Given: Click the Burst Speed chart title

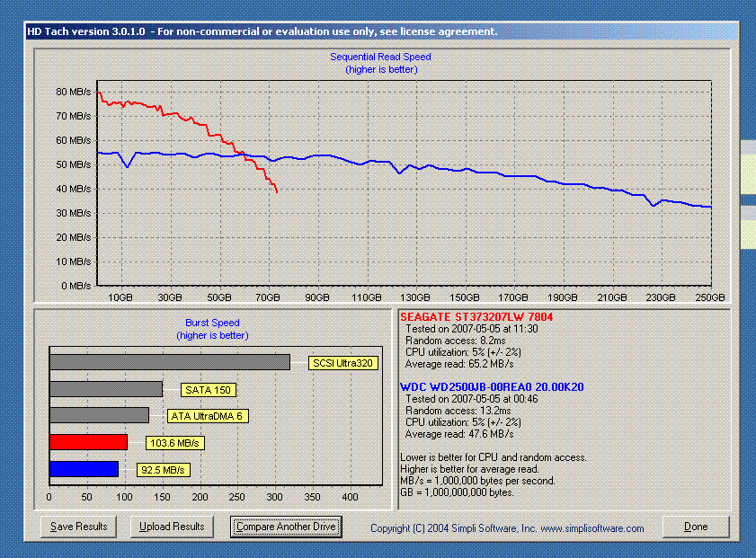Looking at the screenshot, I should (212, 323).
